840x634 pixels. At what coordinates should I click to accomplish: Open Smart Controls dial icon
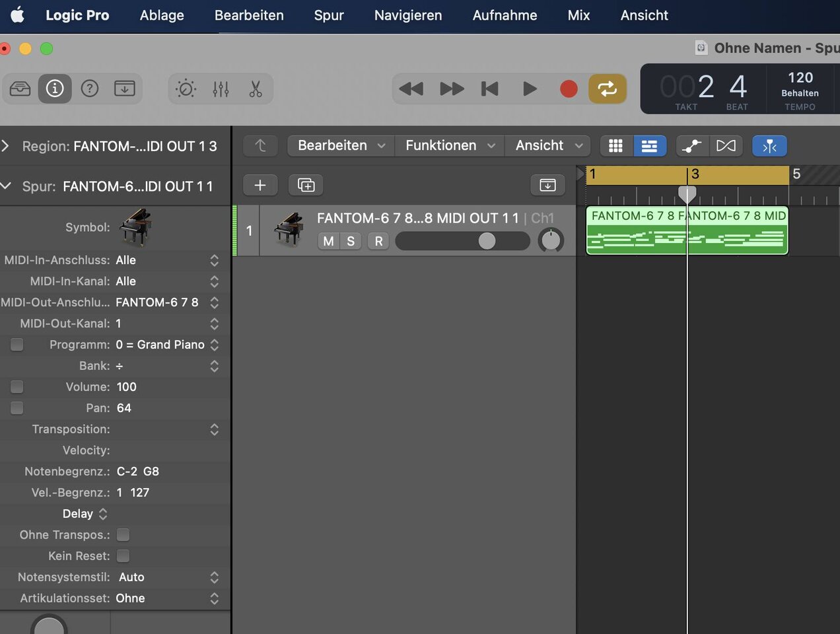click(x=186, y=88)
